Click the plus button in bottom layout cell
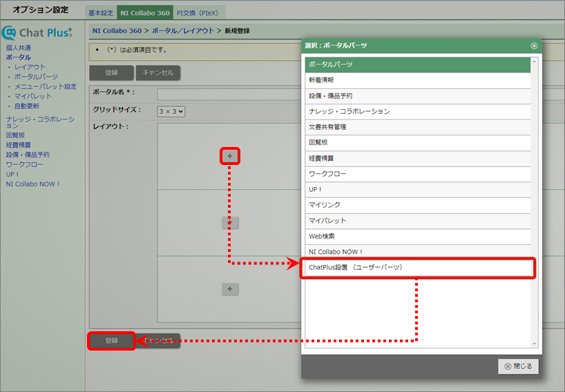This screenshot has height=392, width=565. click(x=230, y=288)
